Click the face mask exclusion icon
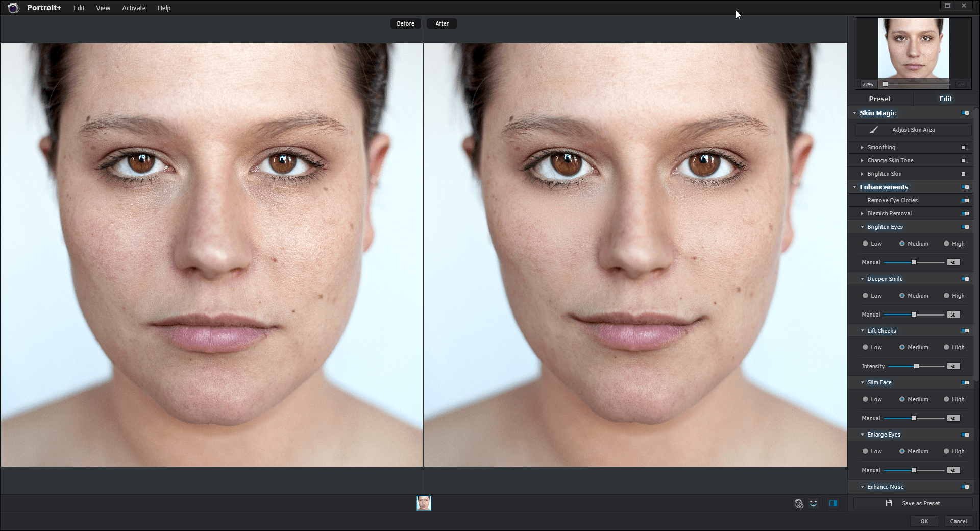980x531 pixels. [799, 503]
